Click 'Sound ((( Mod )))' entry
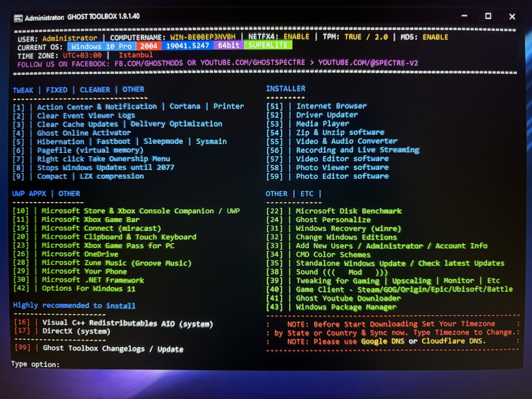Image resolution: width=532 pixels, height=399 pixels. tap(342, 272)
